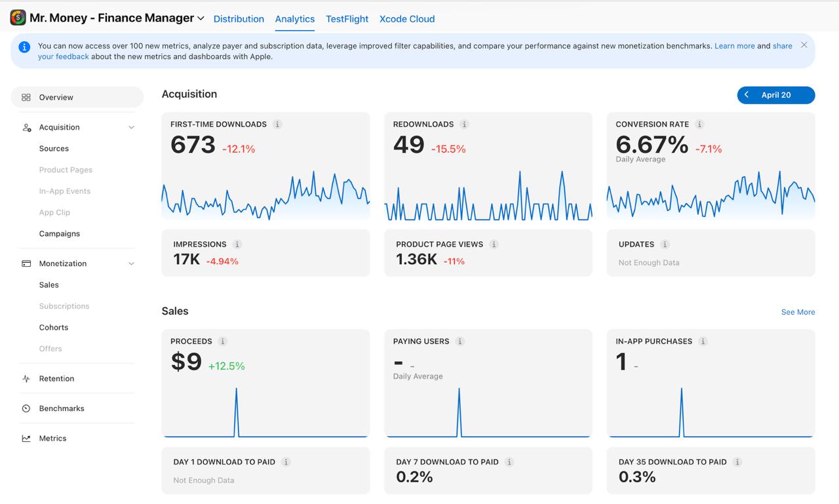Viewport: 839px width, 504px height.
Task: Click the Acquisition section heading
Action: 189,94
